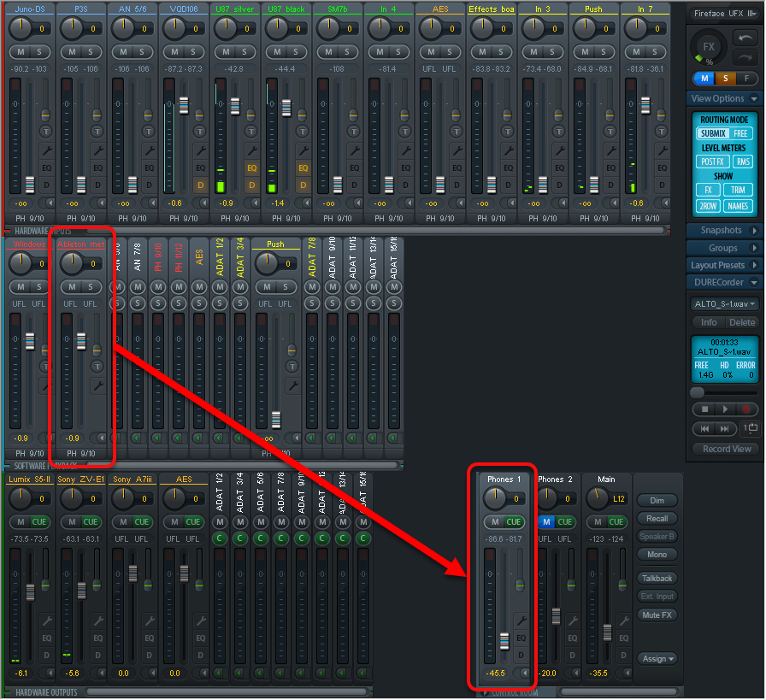Screen dimensions: 766x700
Task: Open the Assign dropdown
Action: 658,658
